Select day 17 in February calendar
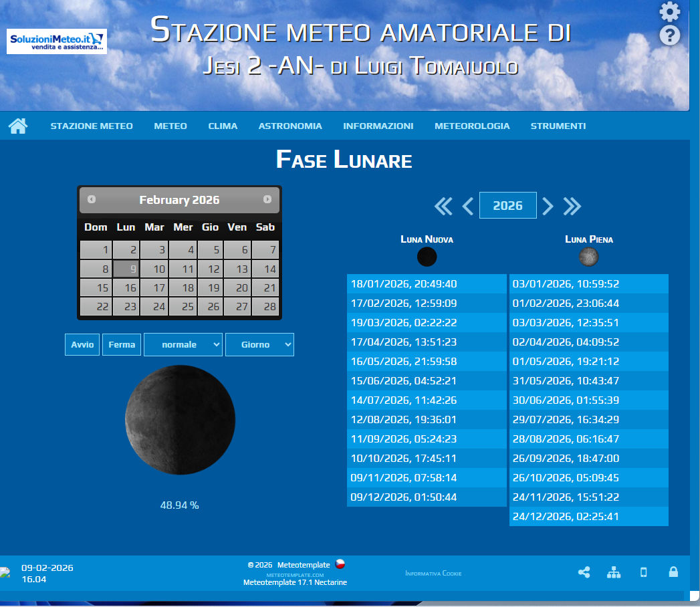This screenshot has width=700, height=607. [x=154, y=288]
